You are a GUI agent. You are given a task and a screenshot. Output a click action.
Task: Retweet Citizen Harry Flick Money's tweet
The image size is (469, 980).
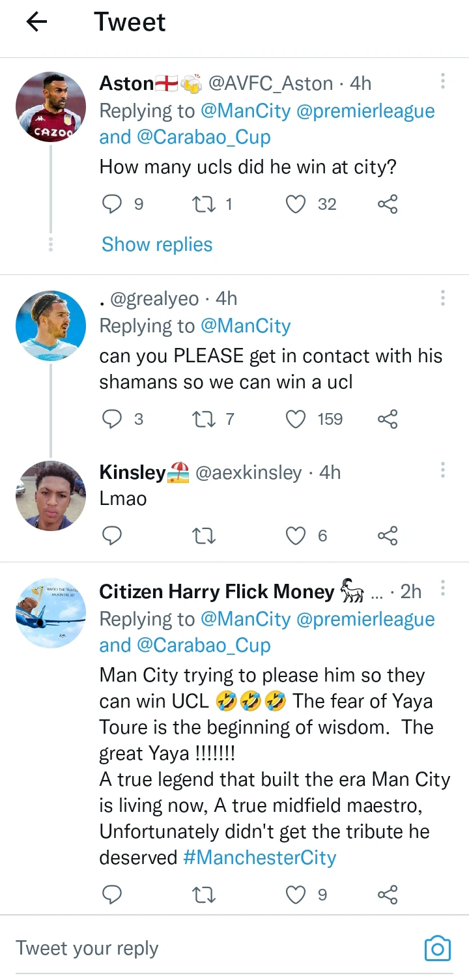(205, 895)
